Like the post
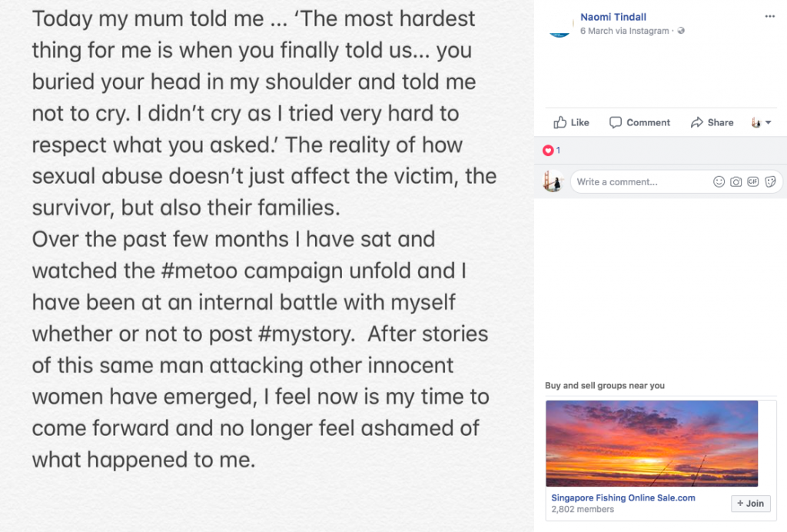The width and height of the screenshot is (787, 532). 571,122
